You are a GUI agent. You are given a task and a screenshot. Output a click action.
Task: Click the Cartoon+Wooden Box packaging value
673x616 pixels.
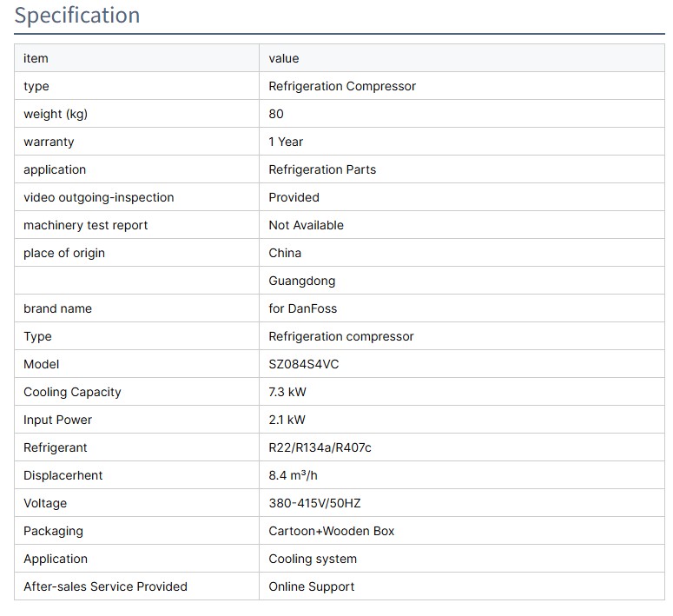click(x=332, y=531)
